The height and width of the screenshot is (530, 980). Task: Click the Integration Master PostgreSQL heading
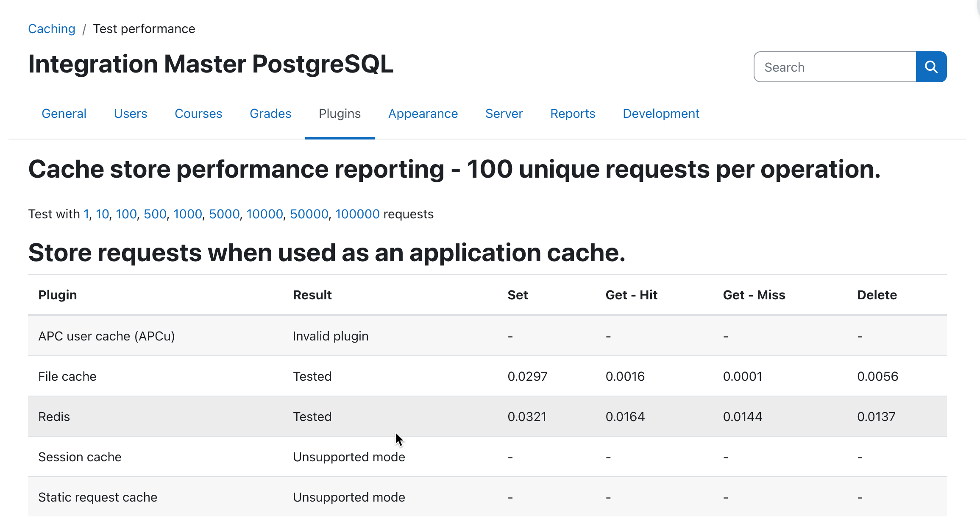pyautogui.click(x=211, y=64)
